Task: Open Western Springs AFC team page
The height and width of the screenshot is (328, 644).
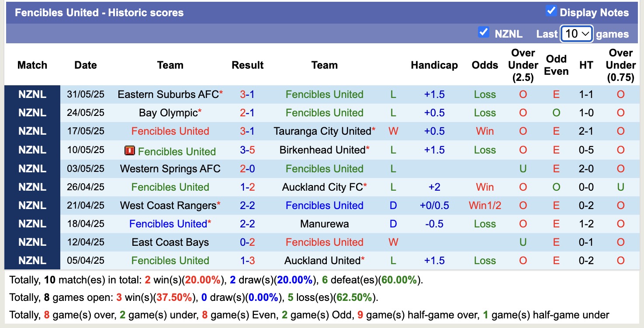Action: [x=170, y=168]
